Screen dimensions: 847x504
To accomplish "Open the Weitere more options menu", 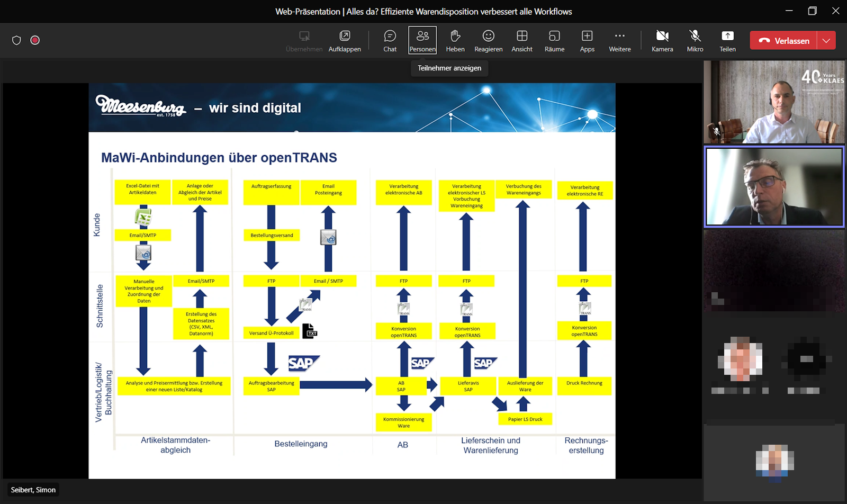I will tap(619, 41).
